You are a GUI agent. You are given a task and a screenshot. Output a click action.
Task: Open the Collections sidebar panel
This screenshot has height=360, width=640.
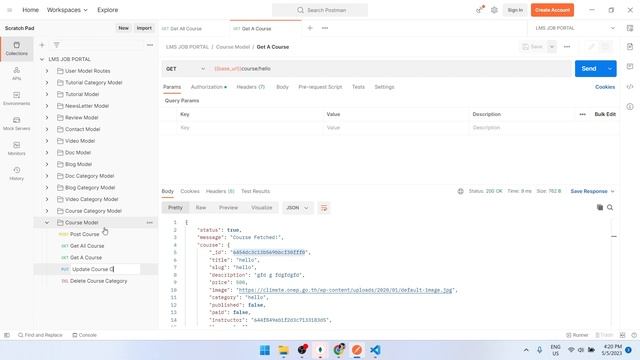click(16, 49)
